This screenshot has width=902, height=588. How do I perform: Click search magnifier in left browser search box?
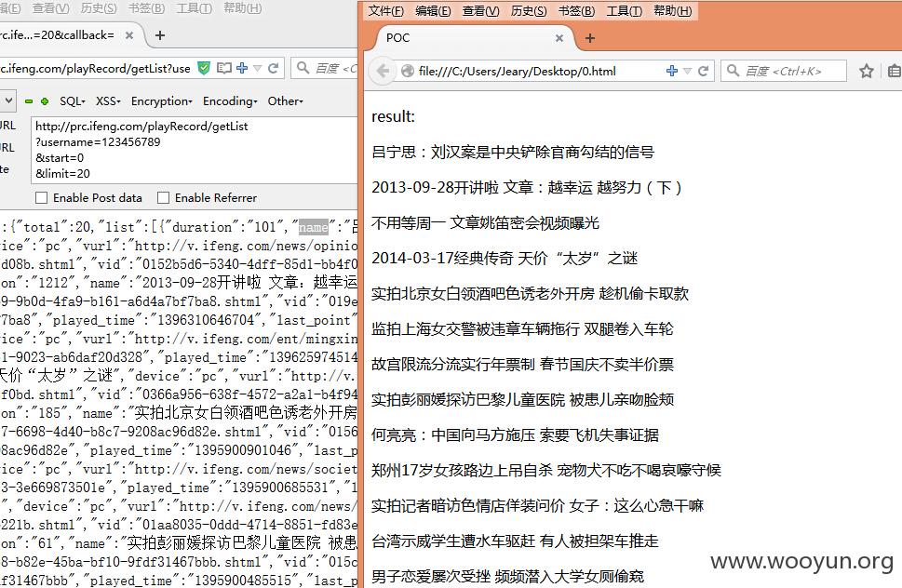(x=303, y=69)
